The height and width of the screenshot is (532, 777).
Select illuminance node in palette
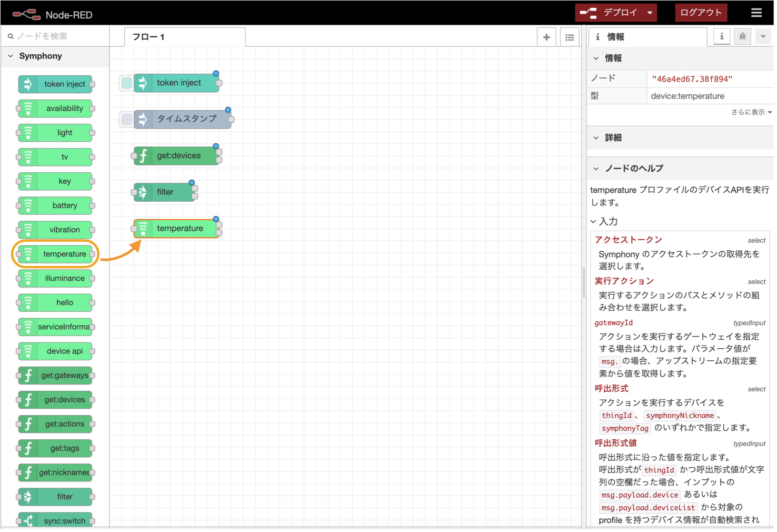[55, 279]
